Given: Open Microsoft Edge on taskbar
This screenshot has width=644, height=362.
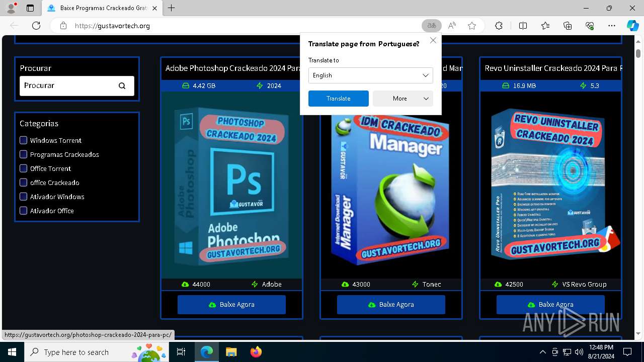Looking at the screenshot, I should 207,352.
